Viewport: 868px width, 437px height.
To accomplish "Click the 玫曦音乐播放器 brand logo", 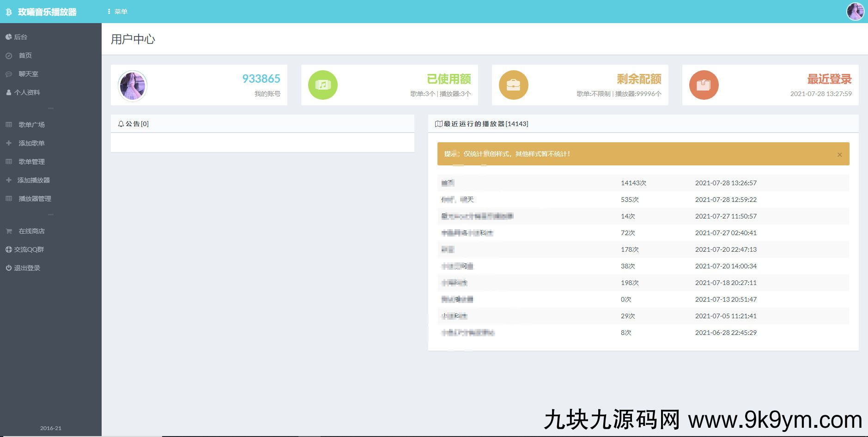I will click(x=46, y=12).
